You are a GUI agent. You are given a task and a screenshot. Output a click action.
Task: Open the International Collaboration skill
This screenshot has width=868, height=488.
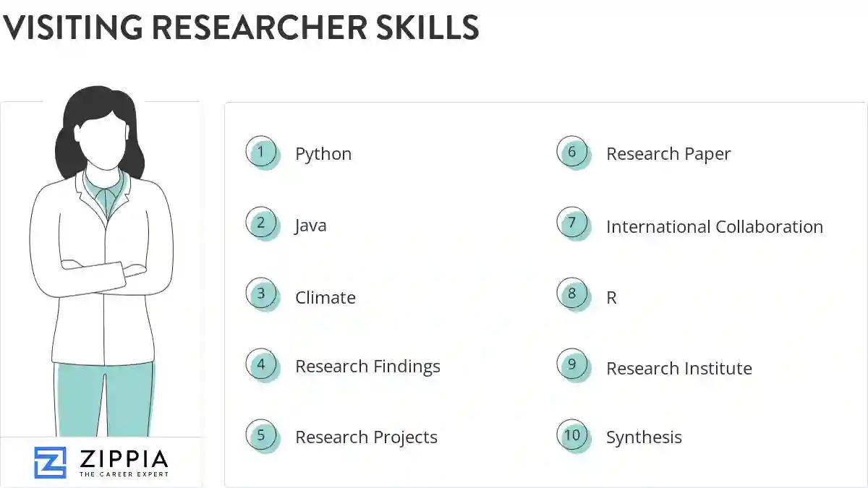(x=715, y=227)
